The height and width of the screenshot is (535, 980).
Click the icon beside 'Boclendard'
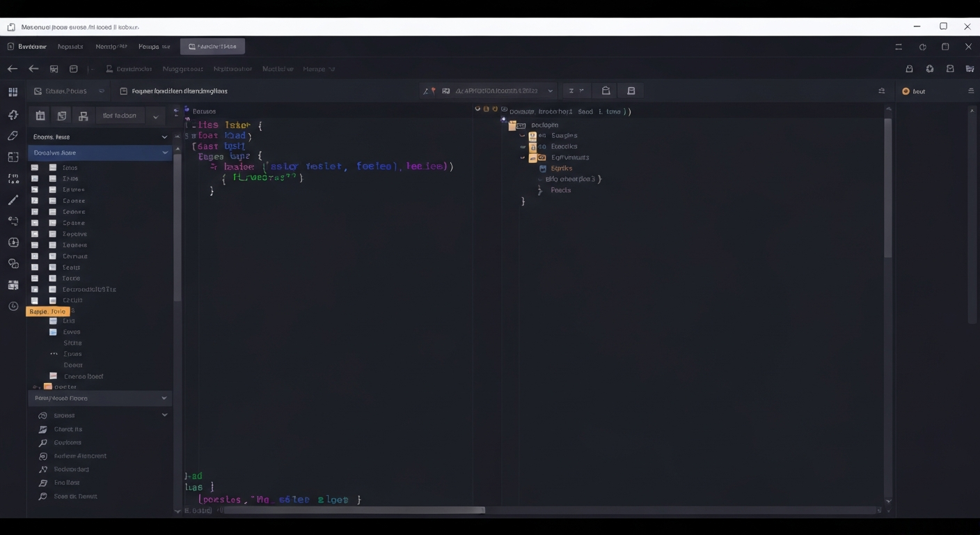point(42,470)
